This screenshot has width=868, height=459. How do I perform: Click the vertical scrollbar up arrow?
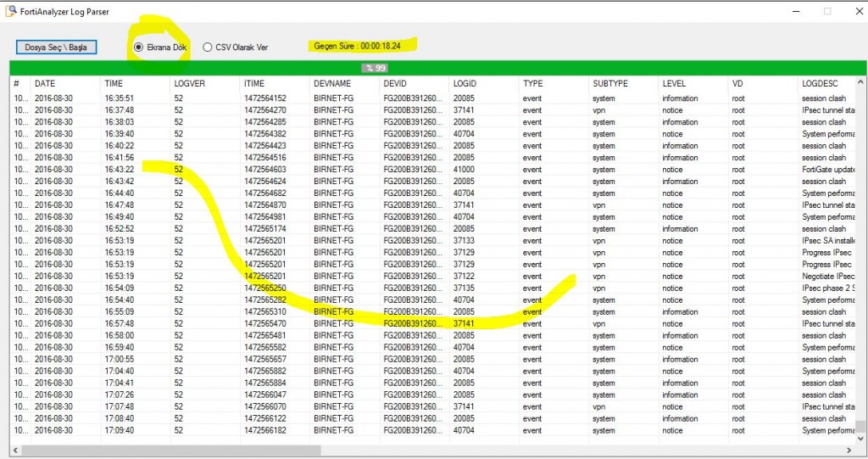coord(860,82)
